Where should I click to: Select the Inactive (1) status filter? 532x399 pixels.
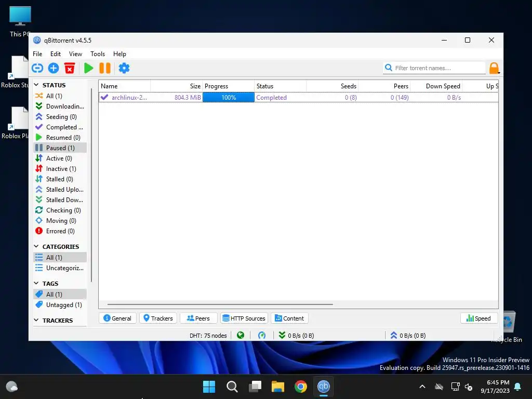(60, 169)
